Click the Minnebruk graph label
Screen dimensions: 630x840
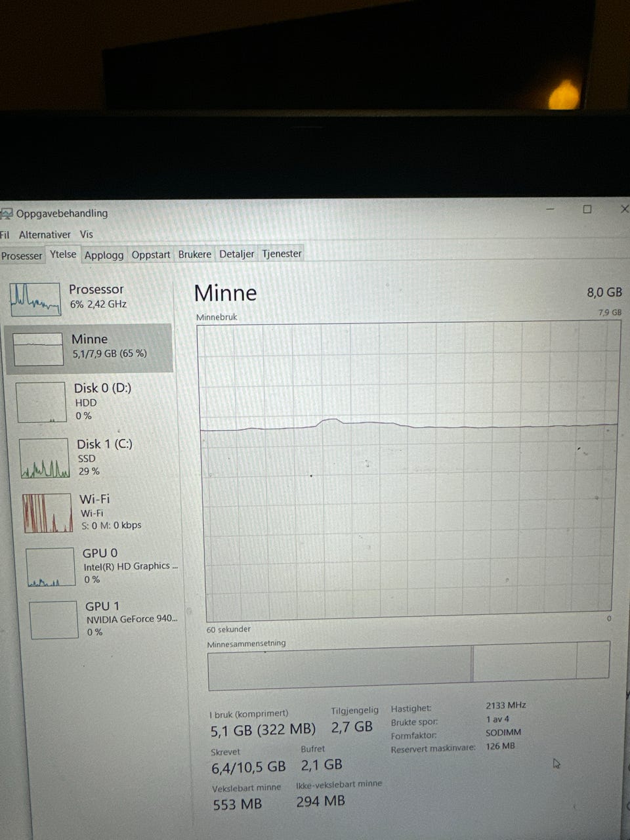click(217, 317)
